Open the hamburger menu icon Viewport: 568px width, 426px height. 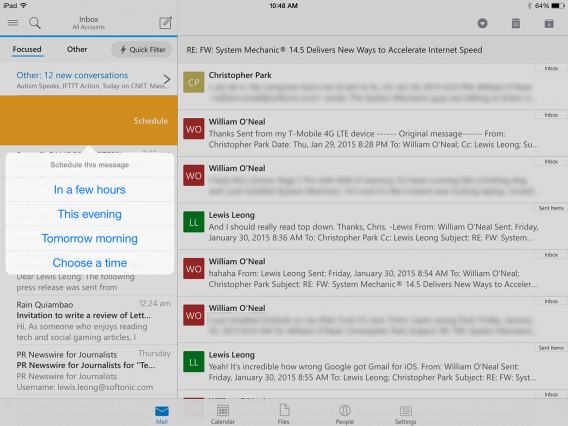pyautogui.click(x=13, y=23)
